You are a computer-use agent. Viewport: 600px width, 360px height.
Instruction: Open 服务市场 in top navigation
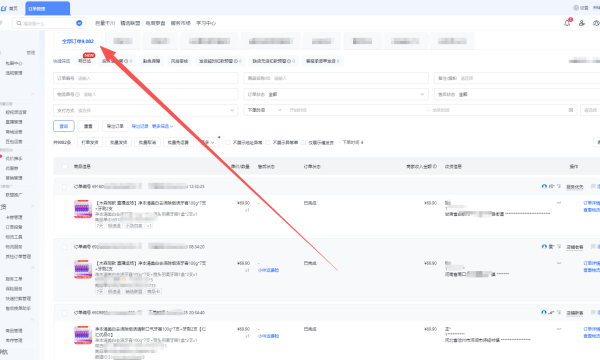[181, 23]
